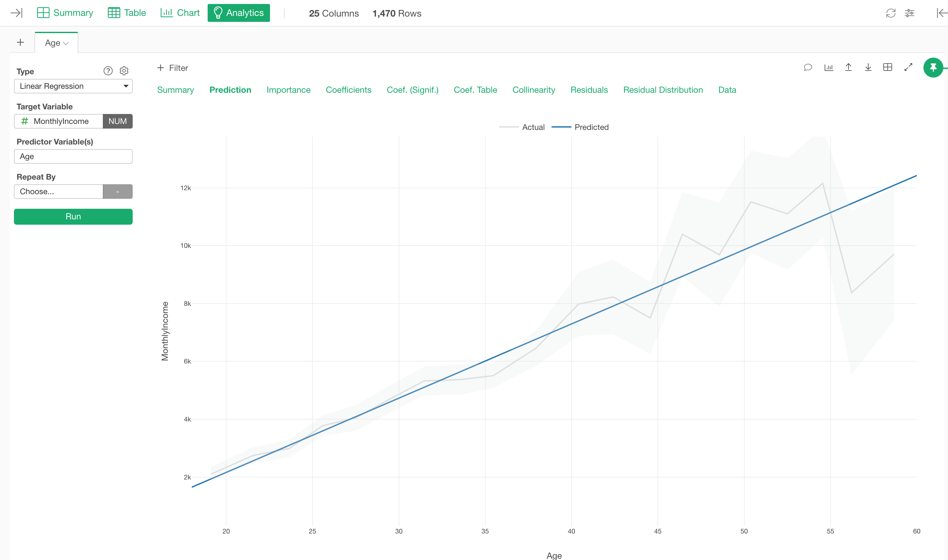Screen dimensions: 948x560
Task: Click the bar chart icon in the toolbar
Action: (828, 68)
